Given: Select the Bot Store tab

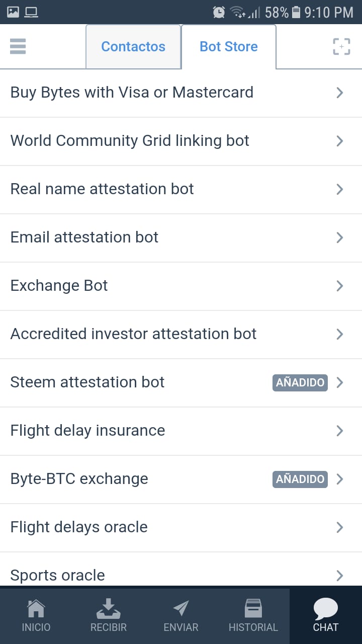Looking at the screenshot, I should coord(229,47).
